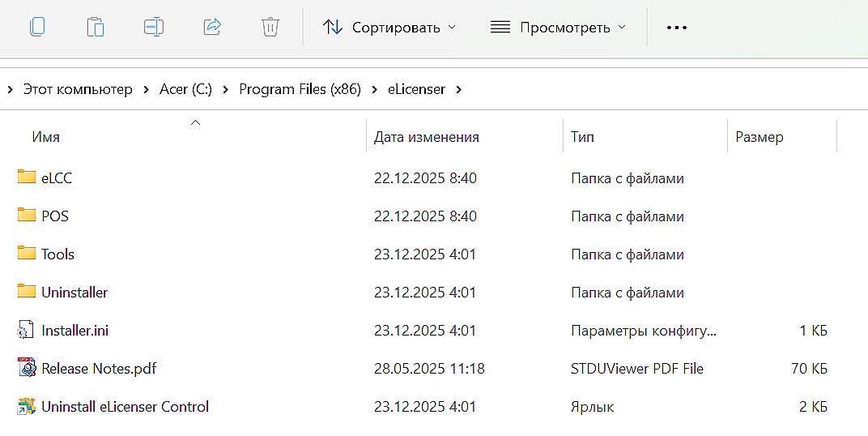Click date 23.12.2025 4:01 in Uninstaller row
The image size is (868, 436).
click(425, 293)
